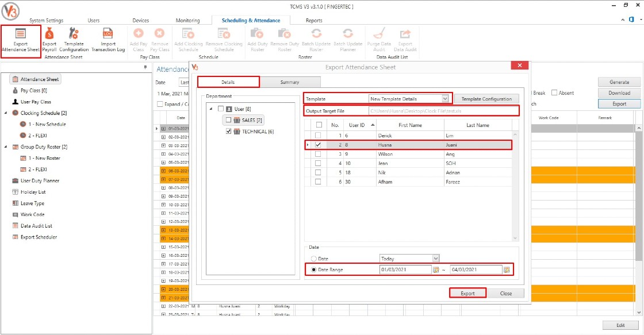This screenshot has height=335, width=644.
Task: Open Pay Class [0] sidebar item
Action: coord(29,90)
